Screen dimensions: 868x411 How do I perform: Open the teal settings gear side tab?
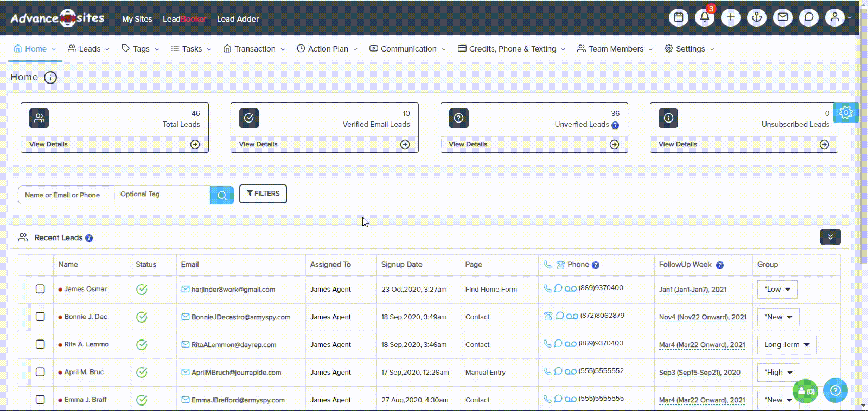pyautogui.click(x=846, y=113)
